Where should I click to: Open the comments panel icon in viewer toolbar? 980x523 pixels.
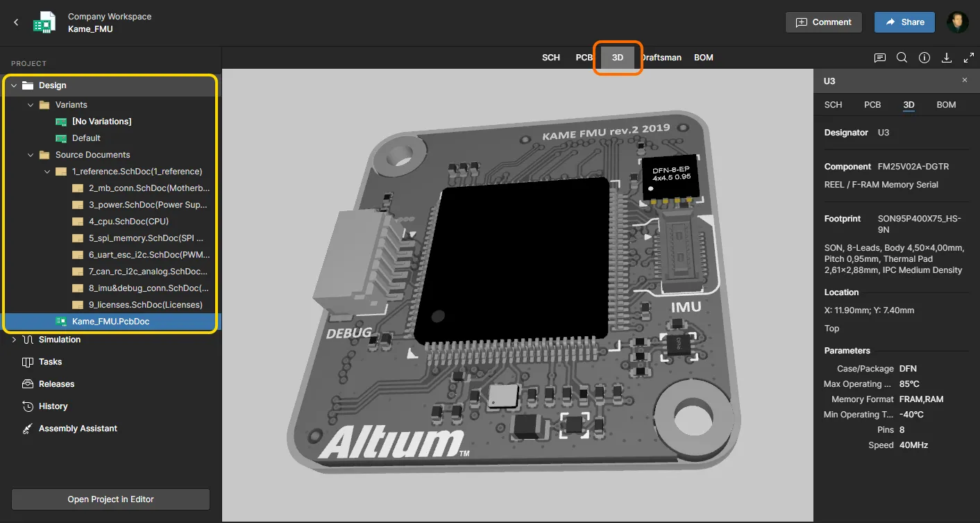point(880,58)
